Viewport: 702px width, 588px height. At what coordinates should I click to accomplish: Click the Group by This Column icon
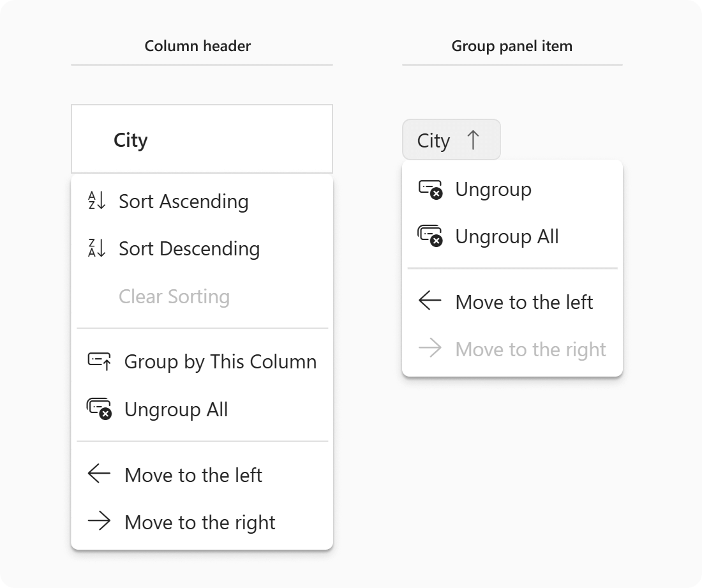tap(99, 361)
